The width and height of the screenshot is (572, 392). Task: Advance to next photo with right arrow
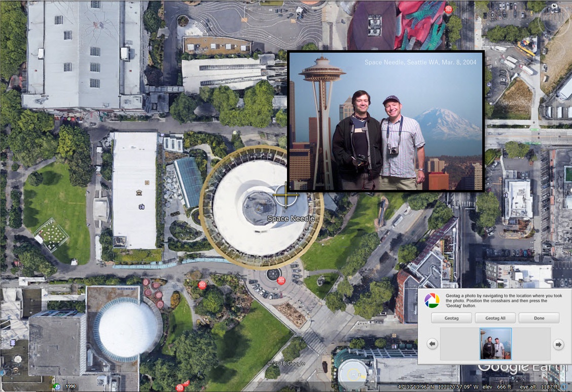(x=558, y=344)
